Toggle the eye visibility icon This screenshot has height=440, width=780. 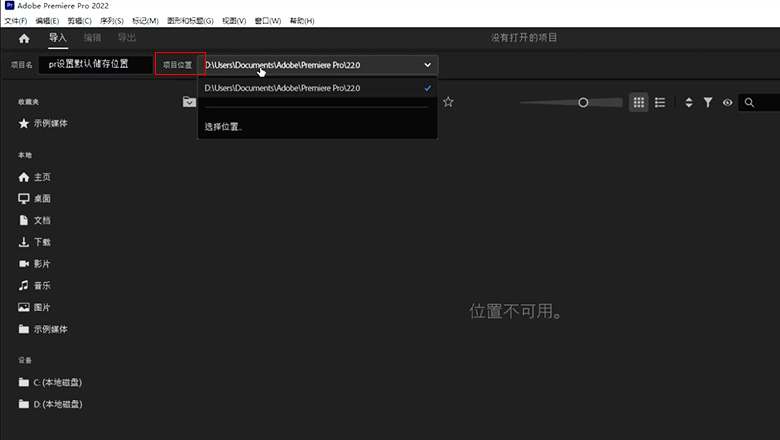click(x=727, y=102)
